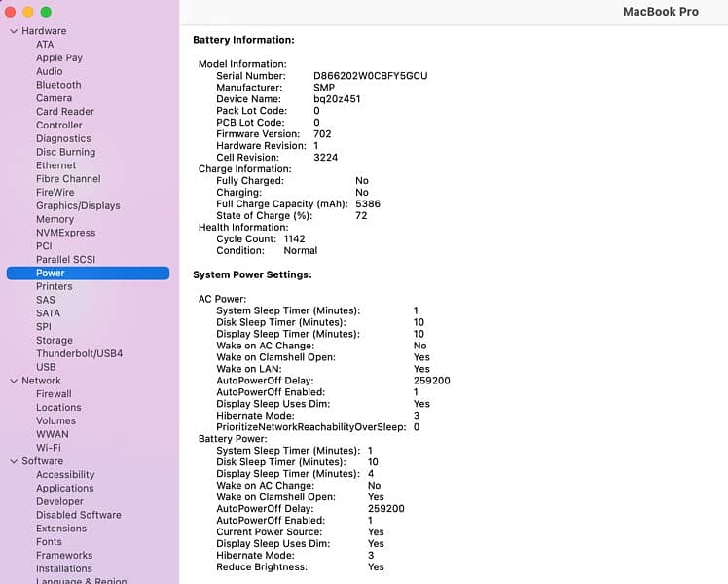
Task: Click the highlighted Power item
Action: tap(51, 274)
